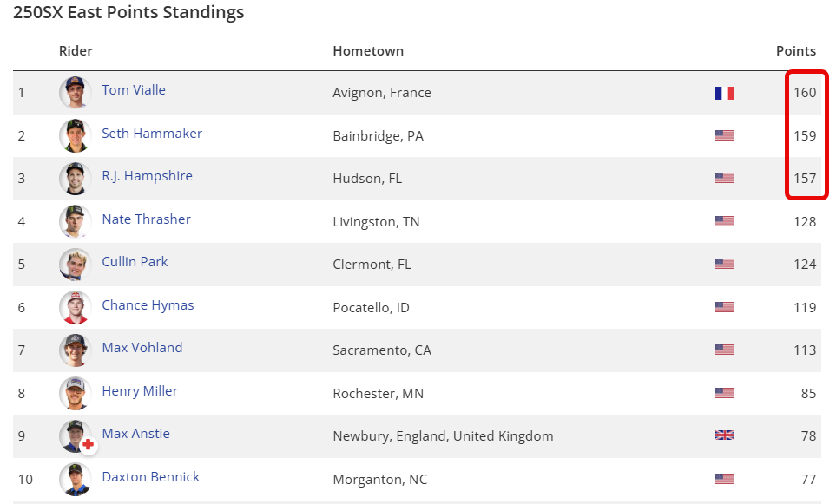Click Henry Miller's rider avatar photo

pyautogui.click(x=76, y=393)
